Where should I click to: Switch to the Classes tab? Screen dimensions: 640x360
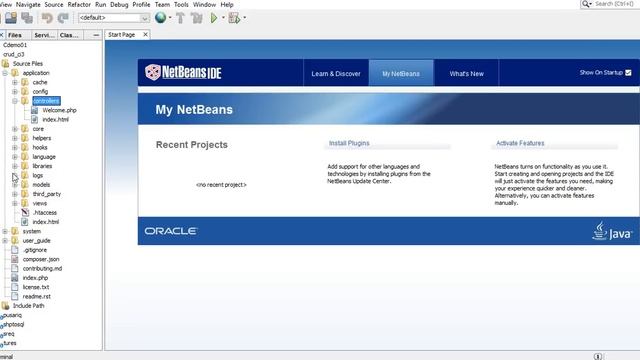click(69, 35)
